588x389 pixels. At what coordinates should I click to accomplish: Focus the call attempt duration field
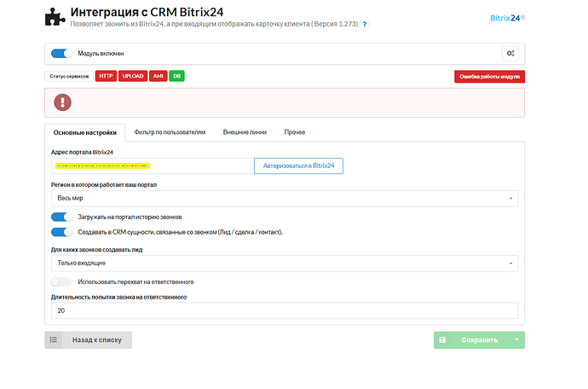click(285, 311)
